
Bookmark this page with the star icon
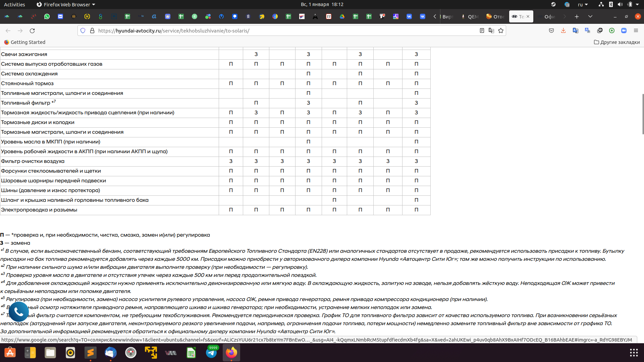click(x=501, y=31)
